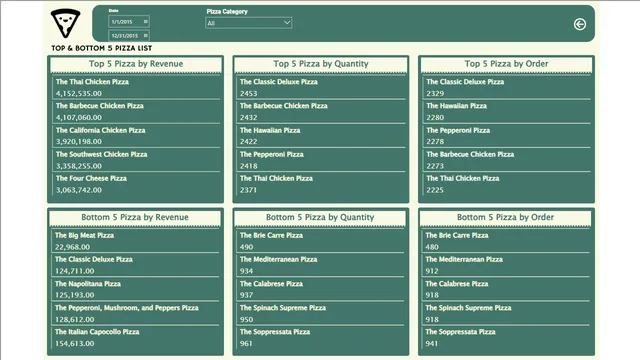Select the Bottom 5 Pizza by Revenue title
The image size is (640, 360).
tap(135, 217)
